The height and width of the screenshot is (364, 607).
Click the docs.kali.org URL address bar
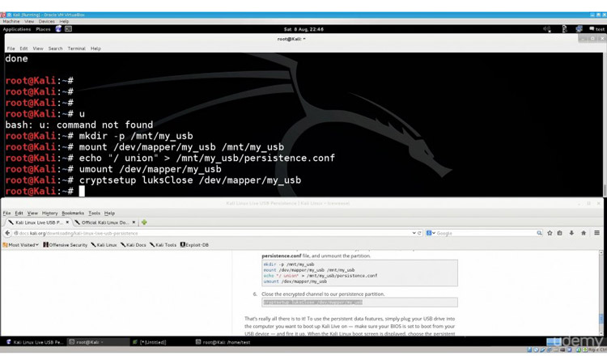[x=213, y=233]
